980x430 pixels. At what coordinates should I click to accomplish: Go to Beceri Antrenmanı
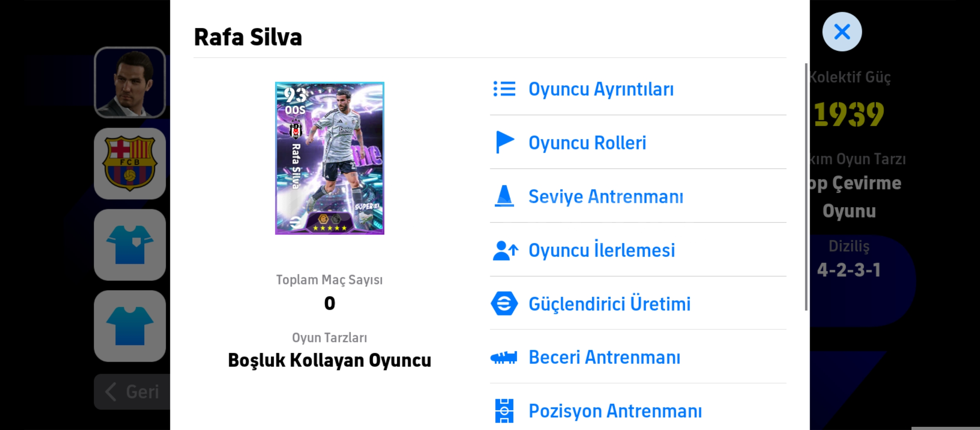604,357
